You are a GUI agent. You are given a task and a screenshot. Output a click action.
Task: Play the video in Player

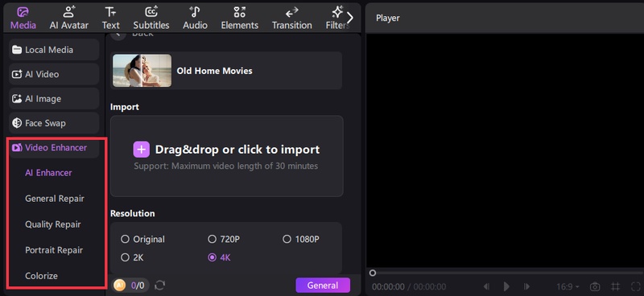507,286
